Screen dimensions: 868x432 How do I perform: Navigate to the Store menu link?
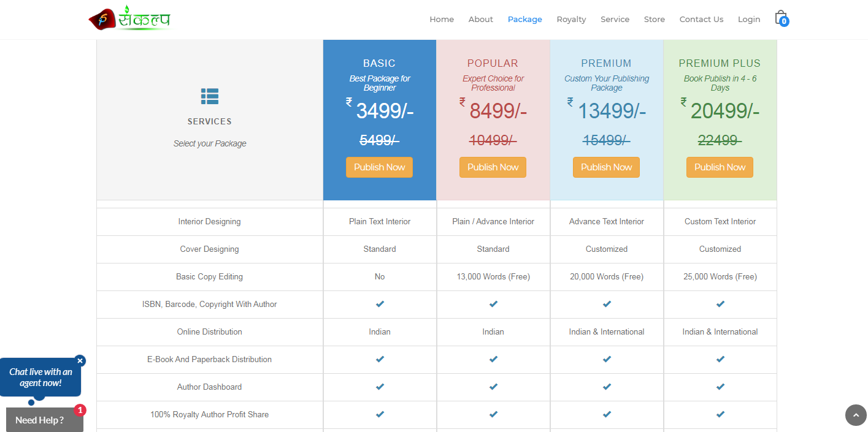click(654, 20)
